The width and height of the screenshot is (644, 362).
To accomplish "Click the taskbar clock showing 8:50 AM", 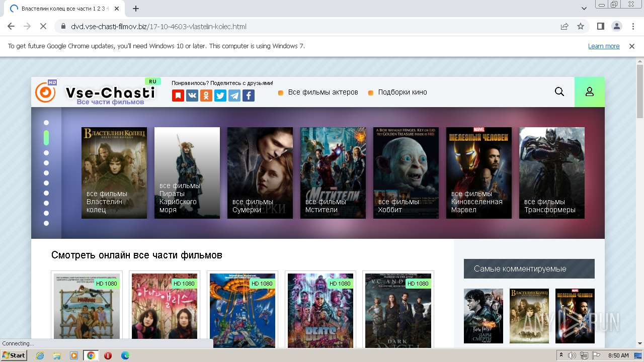I will [618, 355].
